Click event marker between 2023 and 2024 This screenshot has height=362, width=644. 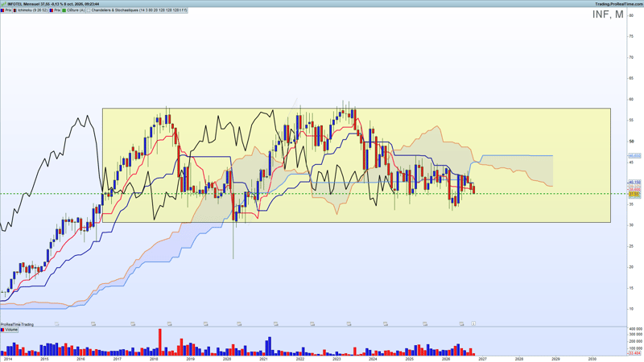tap(349, 324)
